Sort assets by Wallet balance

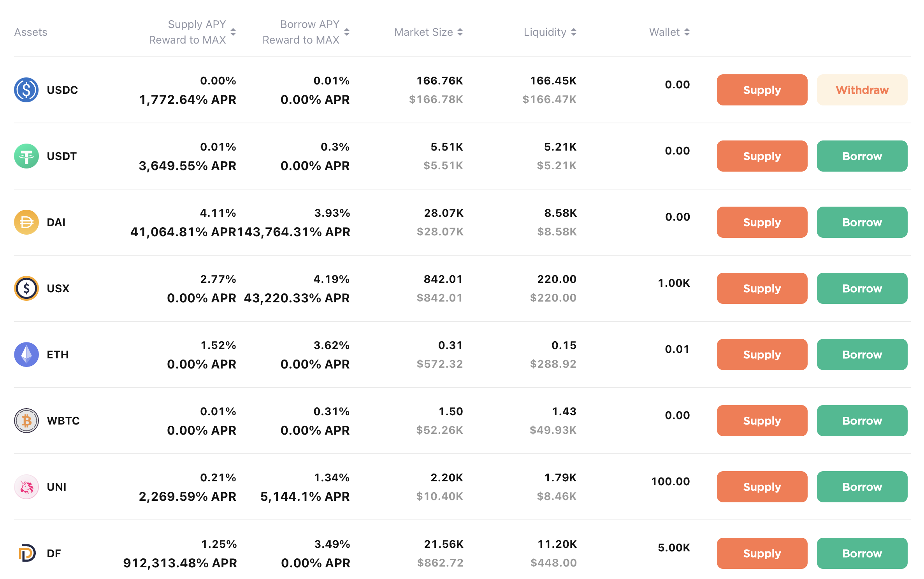tap(687, 32)
